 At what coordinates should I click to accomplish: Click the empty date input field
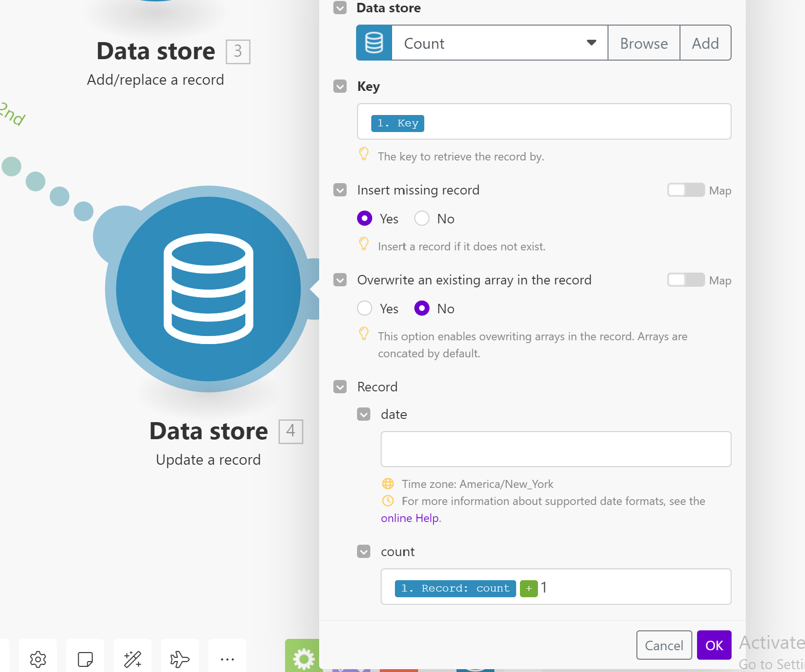coord(555,449)
